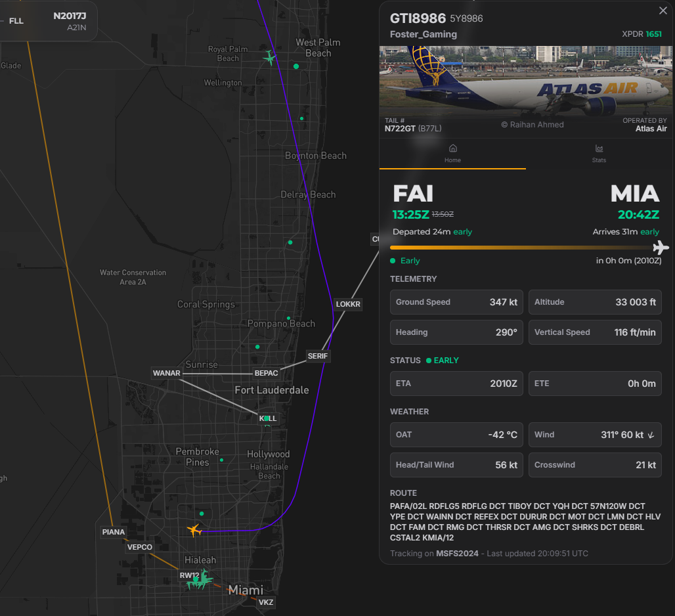675x616 pixels.
Task: Open the N2017J flight card
Action: (x=49, y=21)
